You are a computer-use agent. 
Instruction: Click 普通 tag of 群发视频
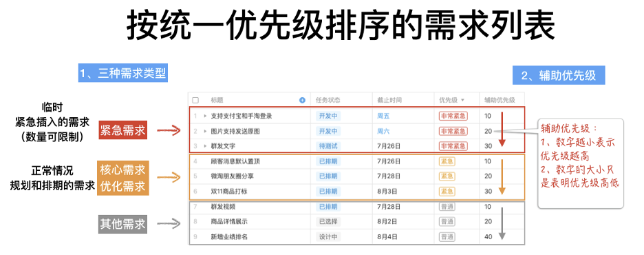(x=447, y=207)
